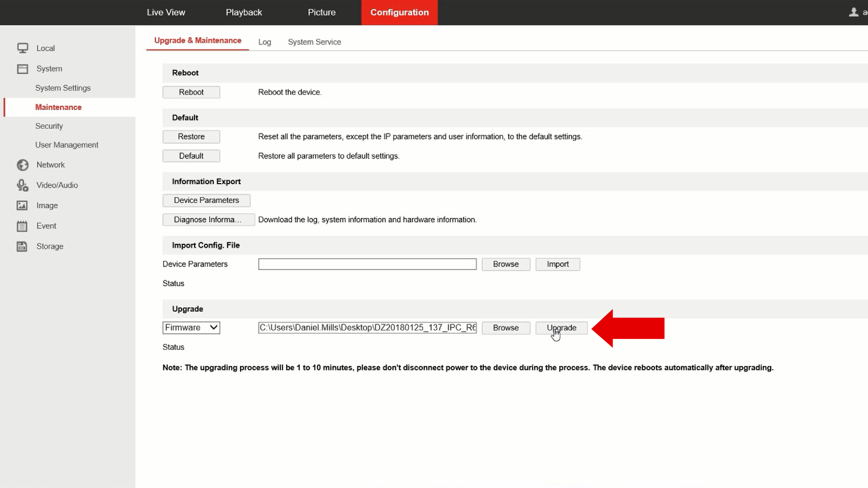Click the Video/Audio microphone icon
The image size is (868, 488).
tap(23, 185)
